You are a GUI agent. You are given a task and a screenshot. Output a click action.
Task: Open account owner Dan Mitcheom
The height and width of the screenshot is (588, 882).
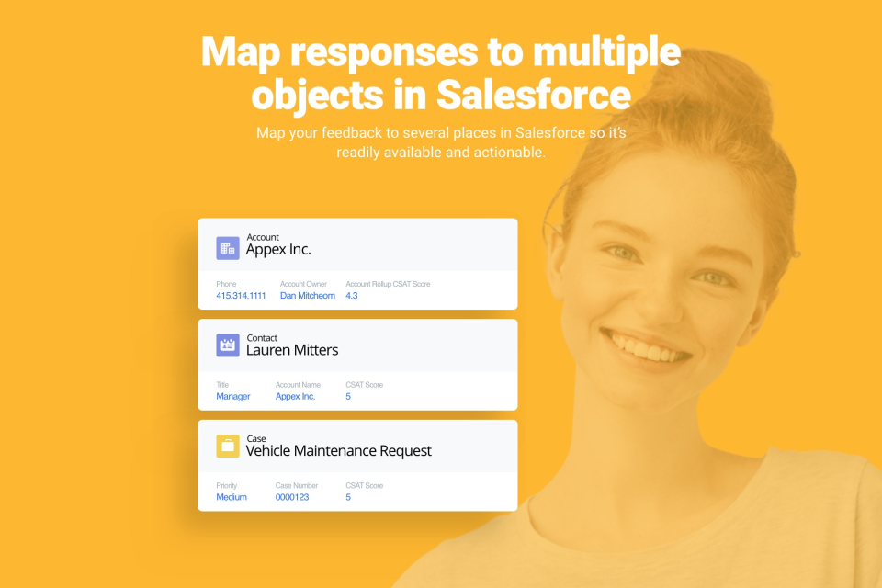(308, 296)
